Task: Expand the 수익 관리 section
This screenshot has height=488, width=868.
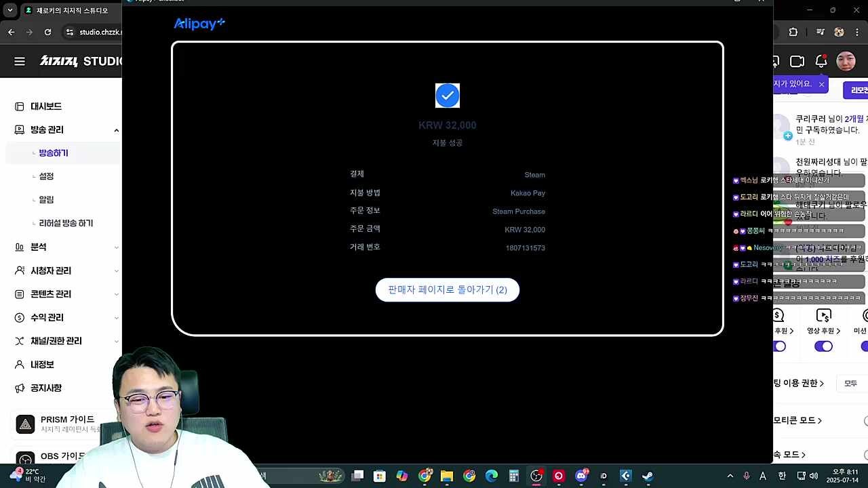Action: click(x=116, y=318)
